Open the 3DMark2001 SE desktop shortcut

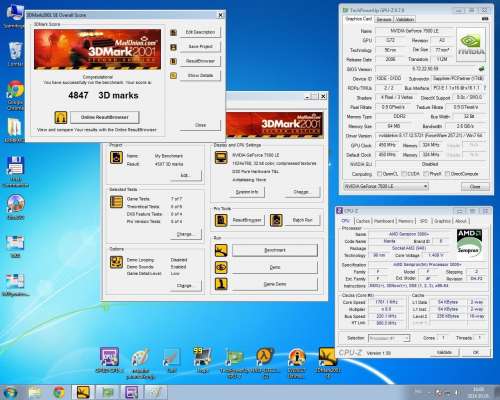click(328, 363)
